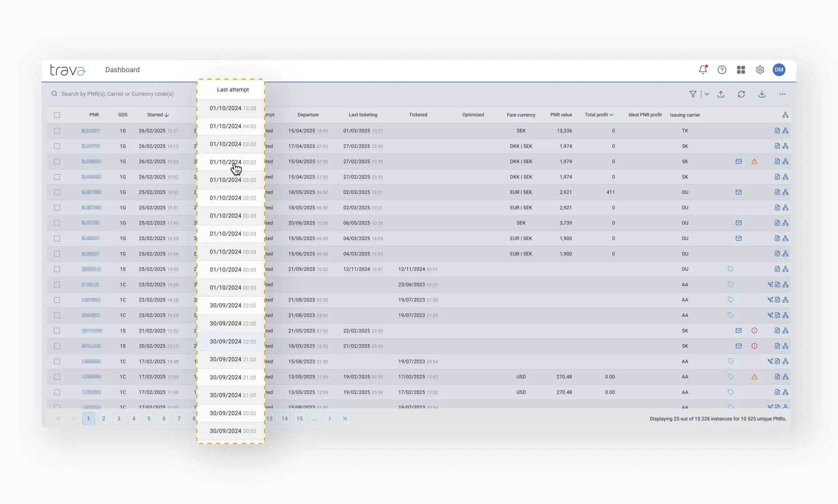
Task: Check the first row checkbox for TK carrier
Action: point(57,131)
